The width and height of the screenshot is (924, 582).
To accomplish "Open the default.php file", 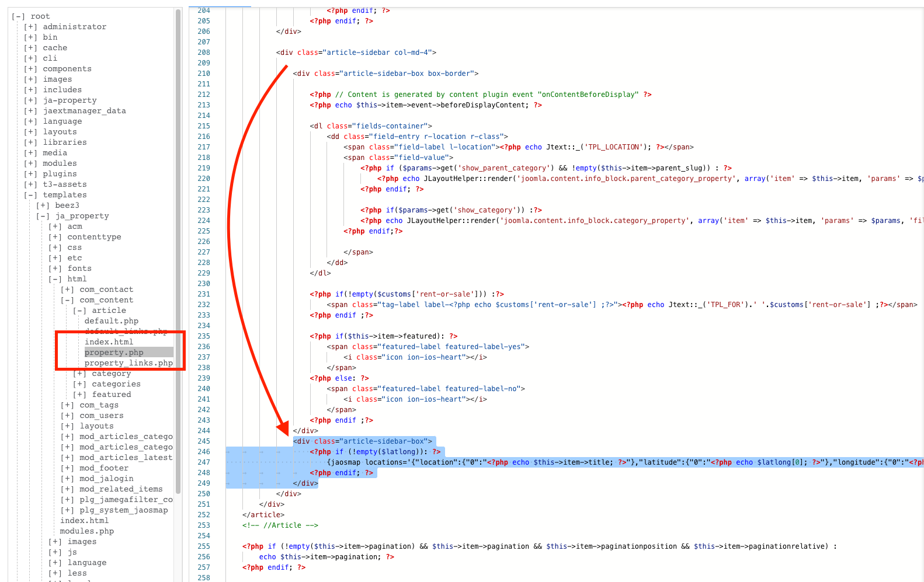I will 111,321.
